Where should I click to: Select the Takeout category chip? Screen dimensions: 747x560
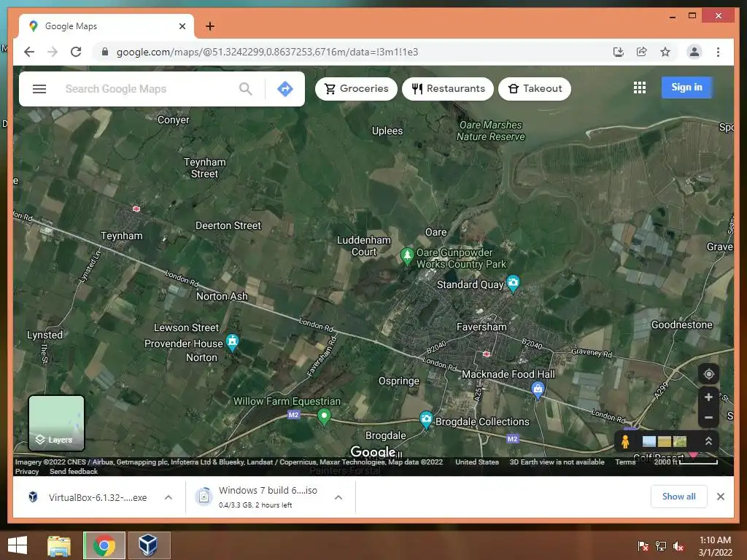[x=535, y=89]
